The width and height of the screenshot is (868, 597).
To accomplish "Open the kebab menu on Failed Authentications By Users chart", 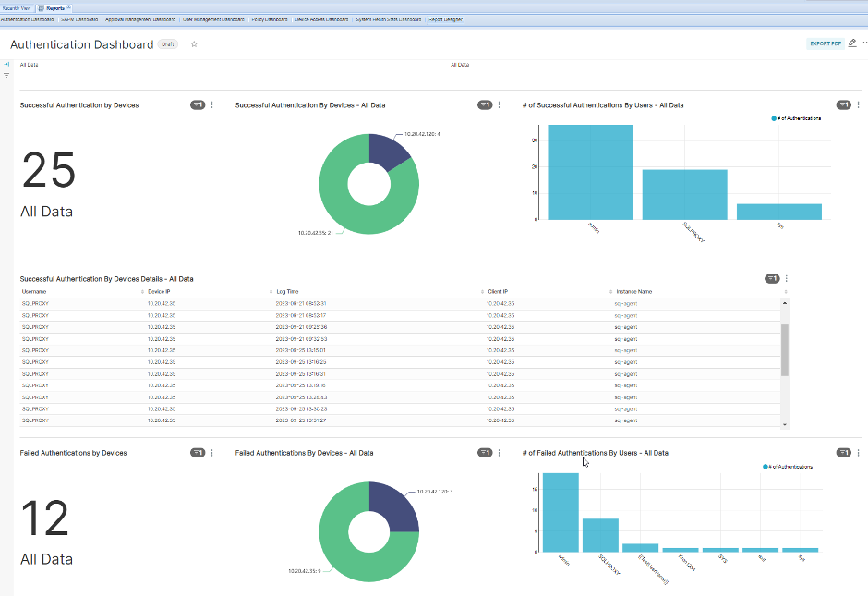I will pyautogui.click(x=856, y=453).
